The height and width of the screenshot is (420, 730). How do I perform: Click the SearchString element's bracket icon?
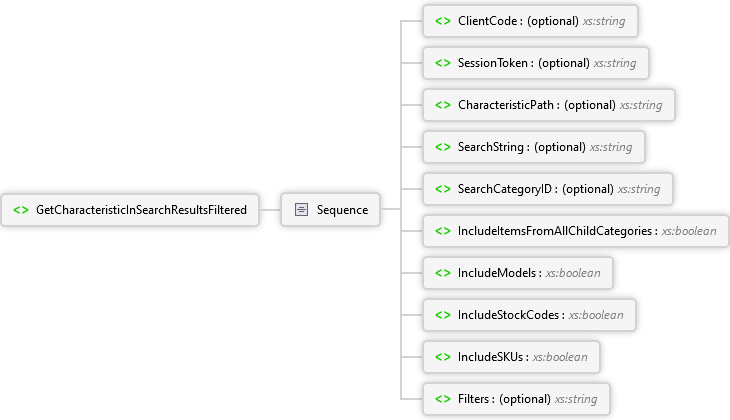[442, 147]
